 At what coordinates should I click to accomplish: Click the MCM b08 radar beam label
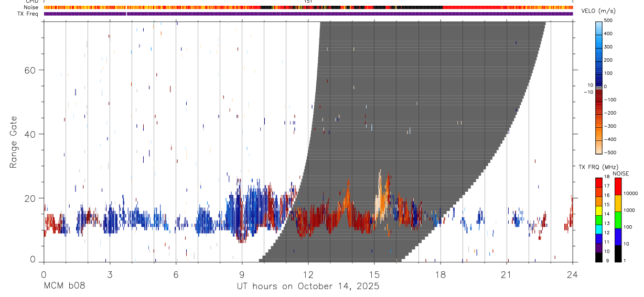pyautogui.click(x=65, y=286)
